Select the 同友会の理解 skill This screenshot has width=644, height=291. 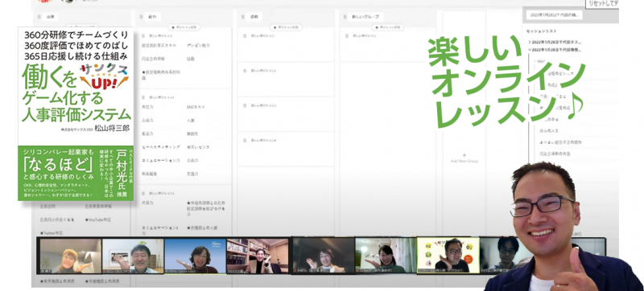[153, 59]
